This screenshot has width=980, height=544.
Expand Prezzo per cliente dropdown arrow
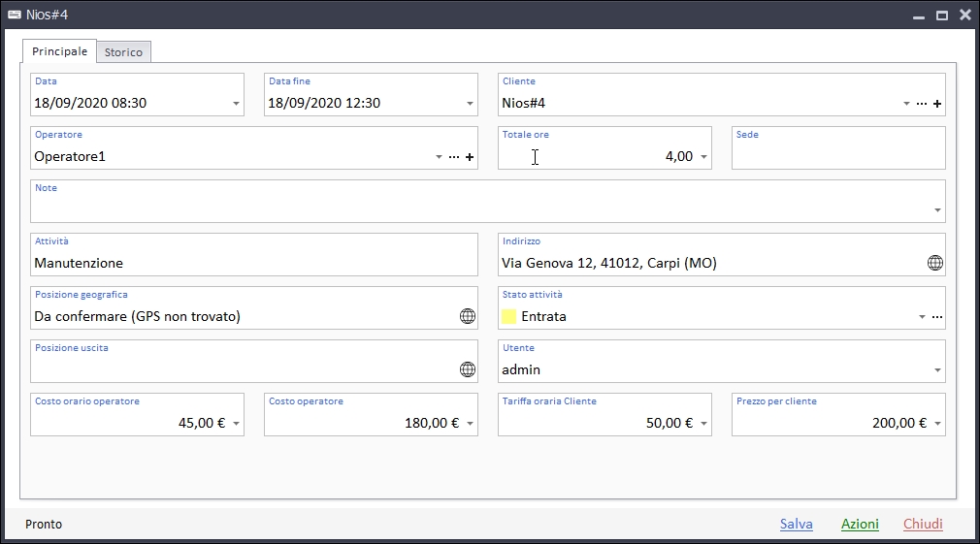coord(938,424)
